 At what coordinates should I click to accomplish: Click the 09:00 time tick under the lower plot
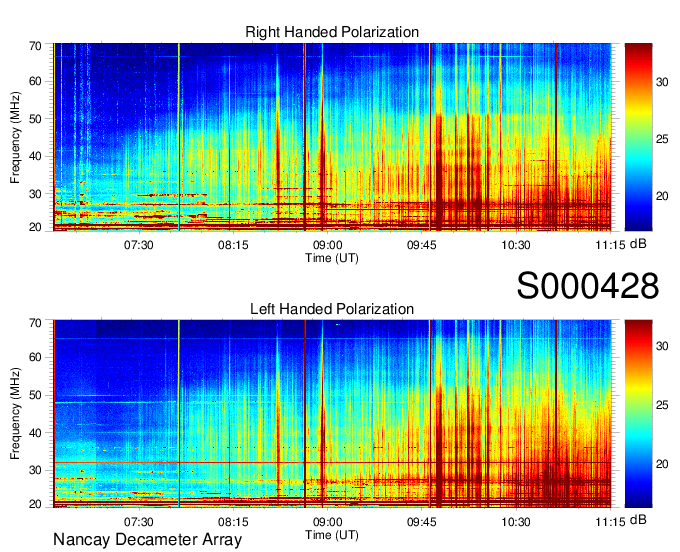[327, 522]
